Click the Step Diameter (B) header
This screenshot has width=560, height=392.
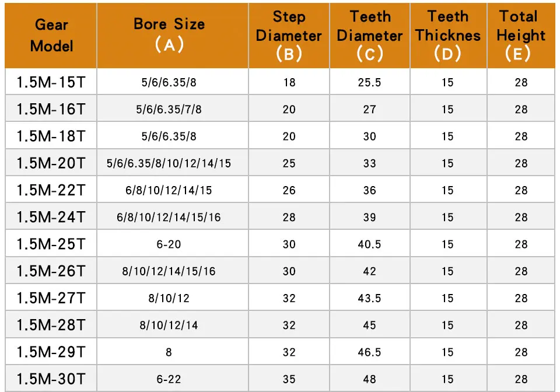coord(289,36)
